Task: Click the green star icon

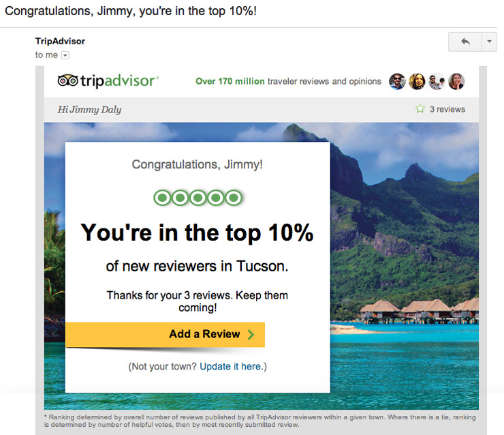Action: [x=420, y=109]
